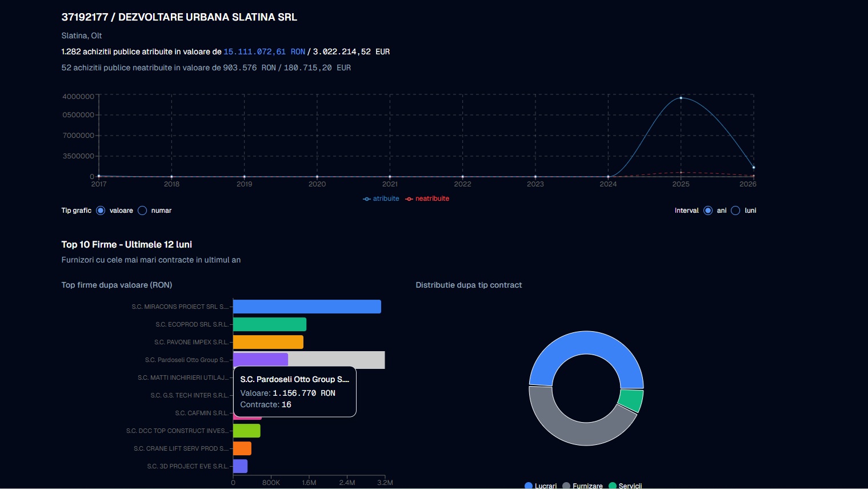Click the 2025 peak data point on line chart

pyautogui.click(x=681, y=98)
